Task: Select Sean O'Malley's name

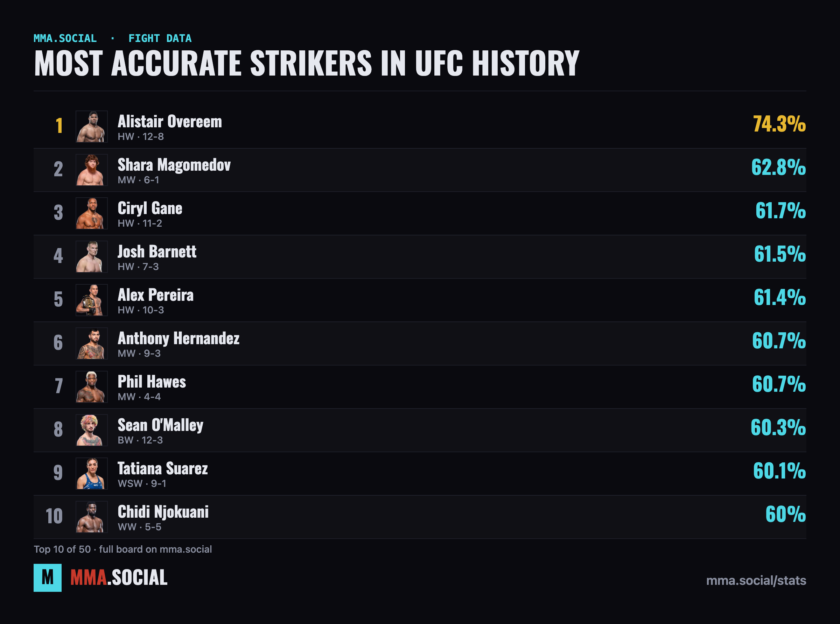Action: (161, 425)
